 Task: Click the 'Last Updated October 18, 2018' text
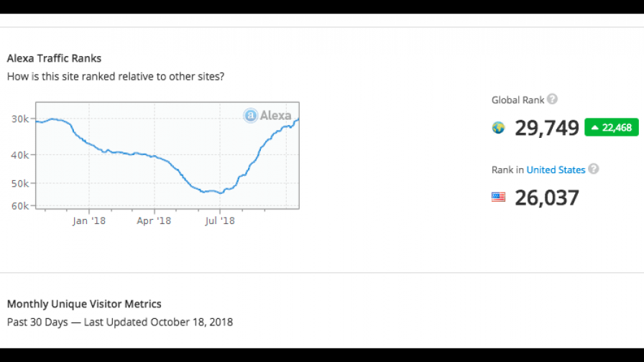(x=158, y=322)
